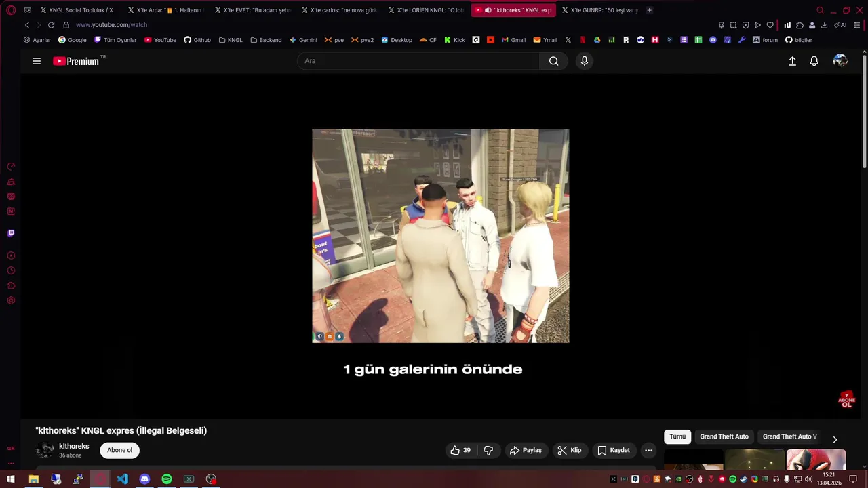Open the Google bookmark

coord(73,40)
